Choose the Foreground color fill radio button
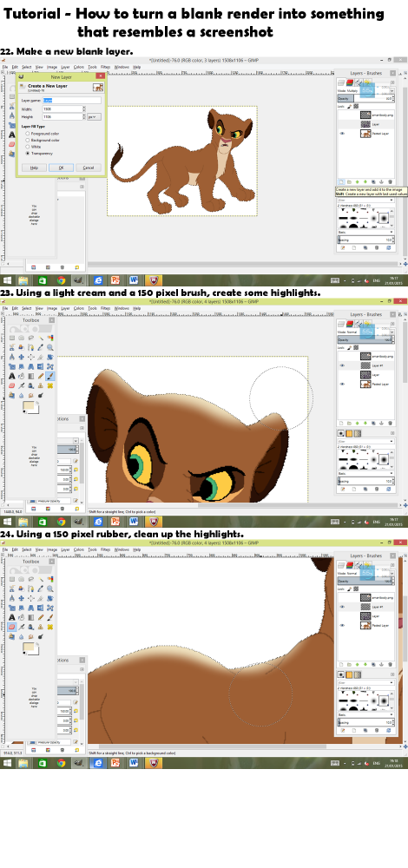 [x=28, y=134]
